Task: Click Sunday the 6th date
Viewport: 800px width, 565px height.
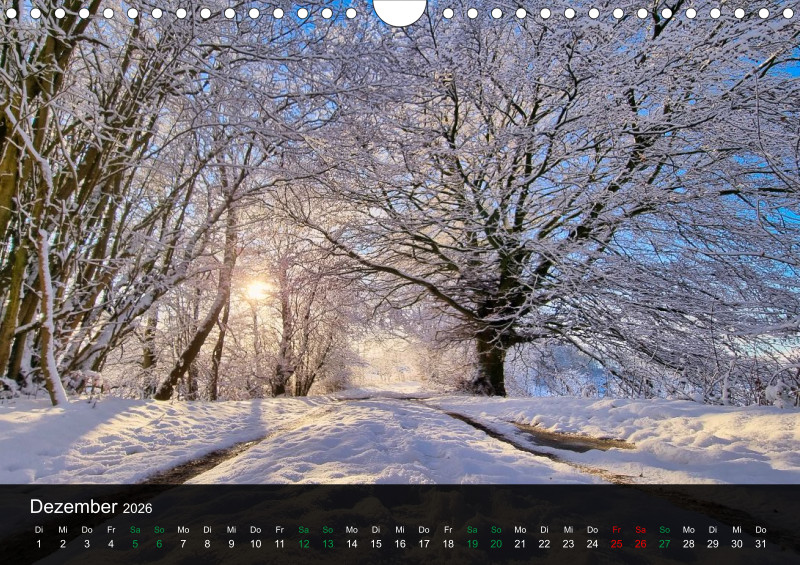Action: (x=159, y=544)
